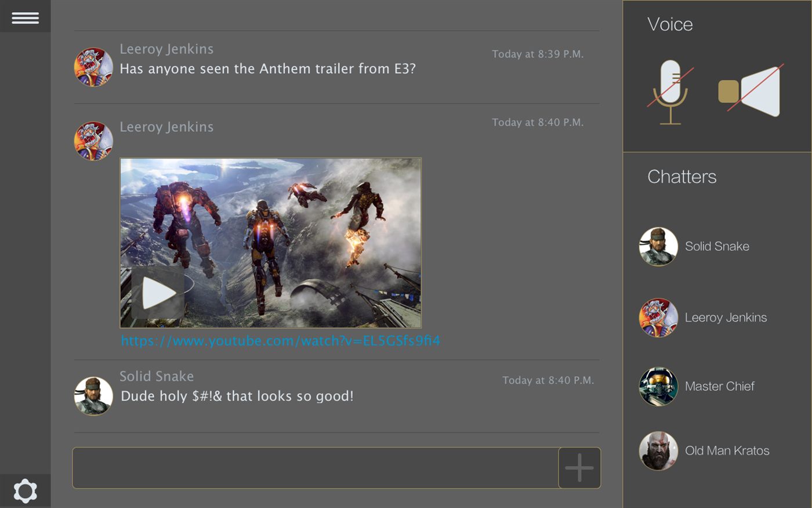This screenshot has height=508, width=812.
Task: Click the Voice panel heading
Action: tap(670, 24)
